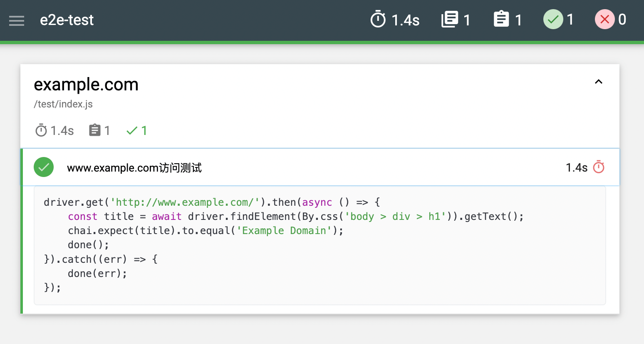Click the green passed checkmark in header
Image resolution: width=644 pixels, height=344 pixels.
(553, 20)
